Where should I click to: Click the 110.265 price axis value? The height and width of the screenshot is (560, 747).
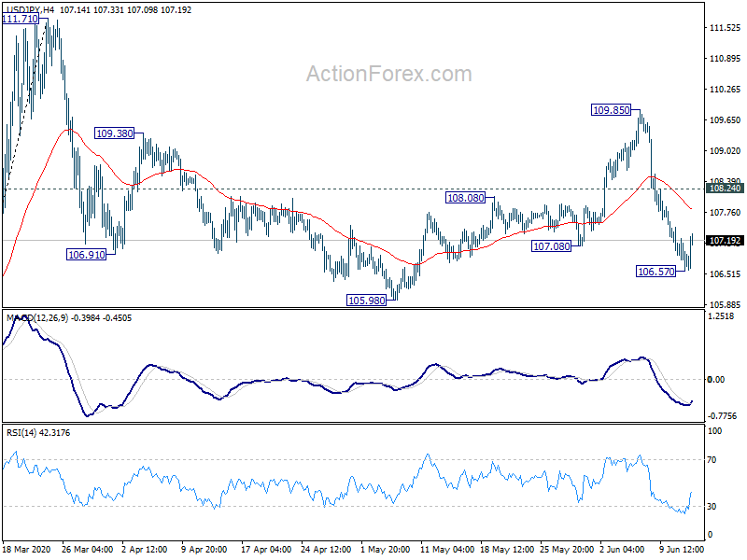pos(726,90)
